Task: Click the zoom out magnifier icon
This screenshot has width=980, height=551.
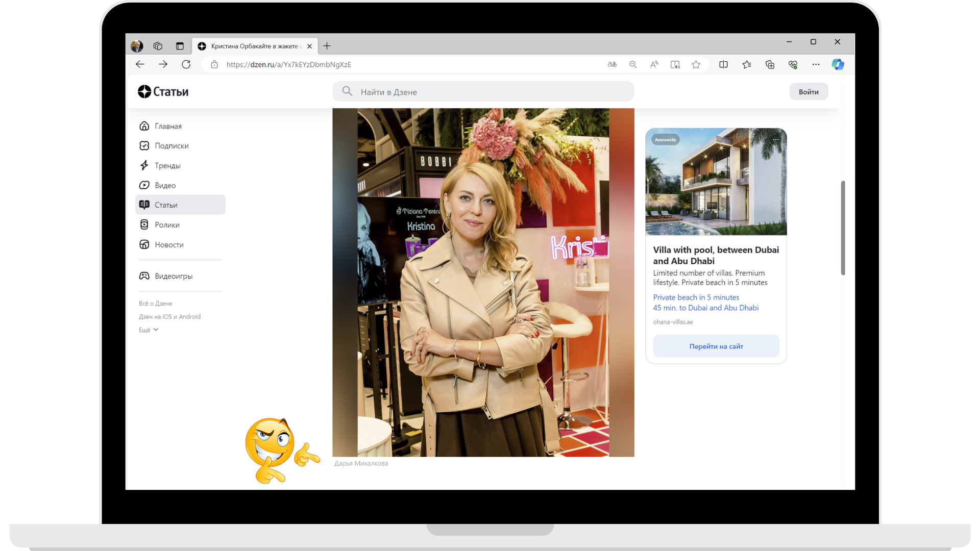Action: pyautogui.click(x=633, y=64)
